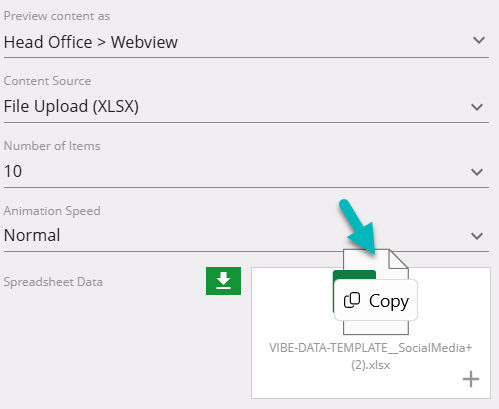Click the VIBE-DATA-TEMPLATE__SocialMedia+ (2).xlsx file name
Viewport: 499px width, 409px height.
pos(371,356)
